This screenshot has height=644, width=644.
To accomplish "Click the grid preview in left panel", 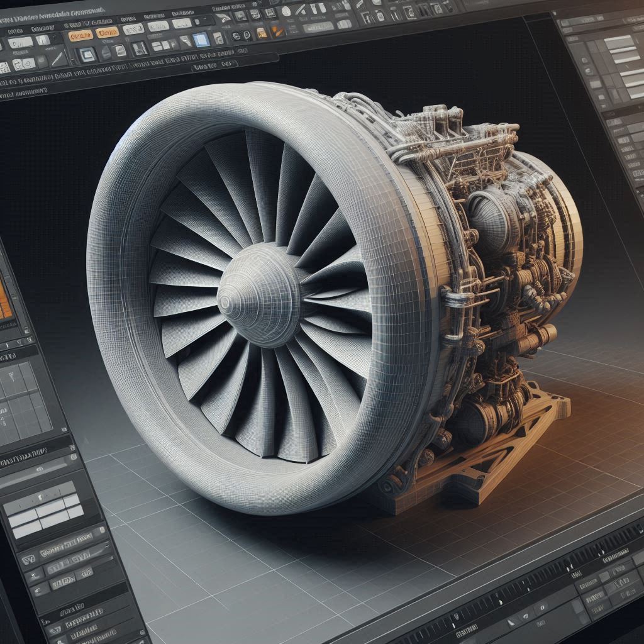I will pyautogui.click(x=25, y=402).
